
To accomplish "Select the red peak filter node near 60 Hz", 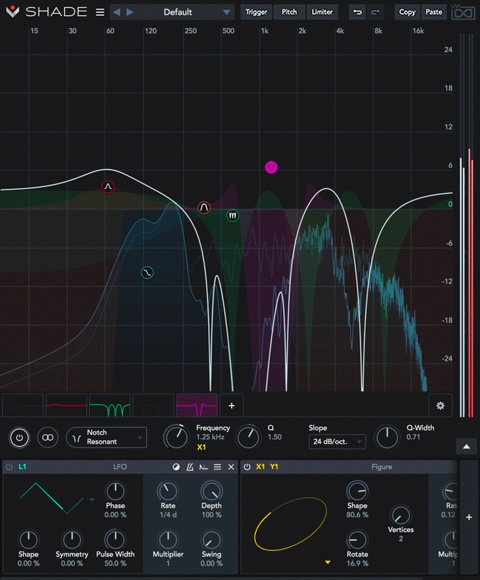I will click(108, 187).
